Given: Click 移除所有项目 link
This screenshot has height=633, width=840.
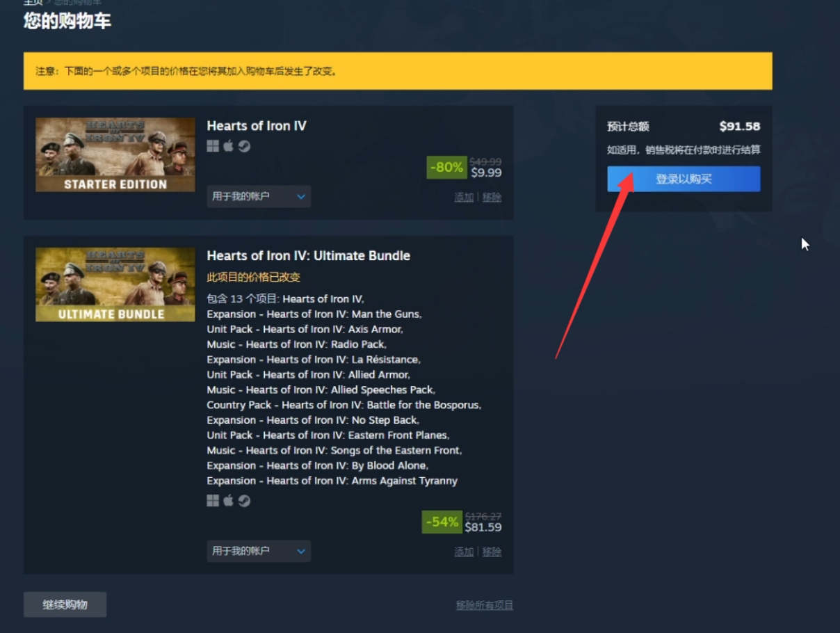Looking at the screenshot, I should pos(485,605).
